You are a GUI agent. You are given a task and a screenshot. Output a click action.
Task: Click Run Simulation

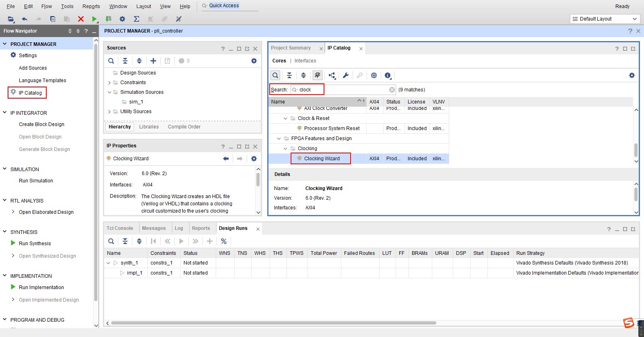36,181
